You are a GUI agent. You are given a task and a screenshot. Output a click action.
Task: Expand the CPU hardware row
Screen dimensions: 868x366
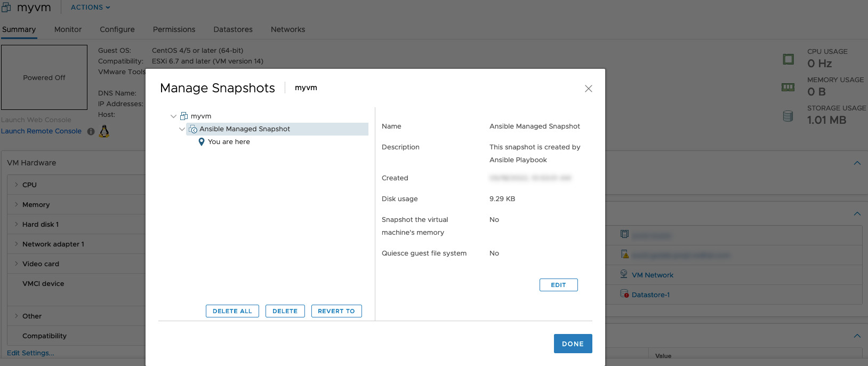point(17,185)
